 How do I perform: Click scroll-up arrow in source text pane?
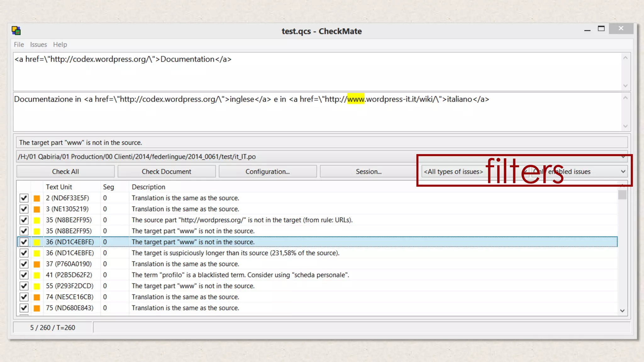(625, 58)
